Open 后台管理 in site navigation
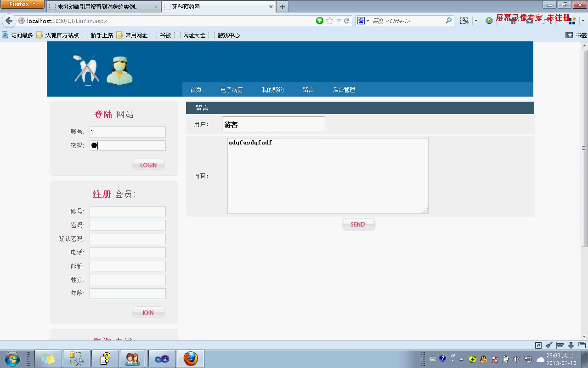Image resolution: width=588 pixels, height=368 pixels. pos(344,90)
